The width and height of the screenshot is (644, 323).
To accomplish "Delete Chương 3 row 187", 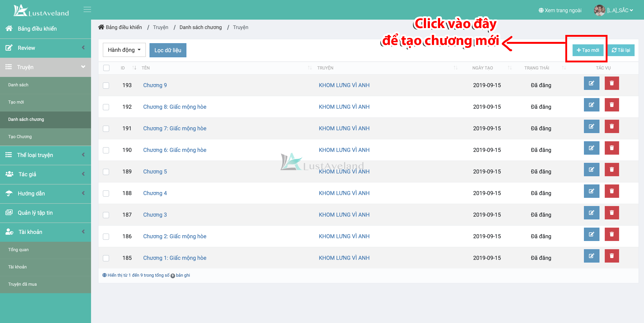I will [612, 213].
